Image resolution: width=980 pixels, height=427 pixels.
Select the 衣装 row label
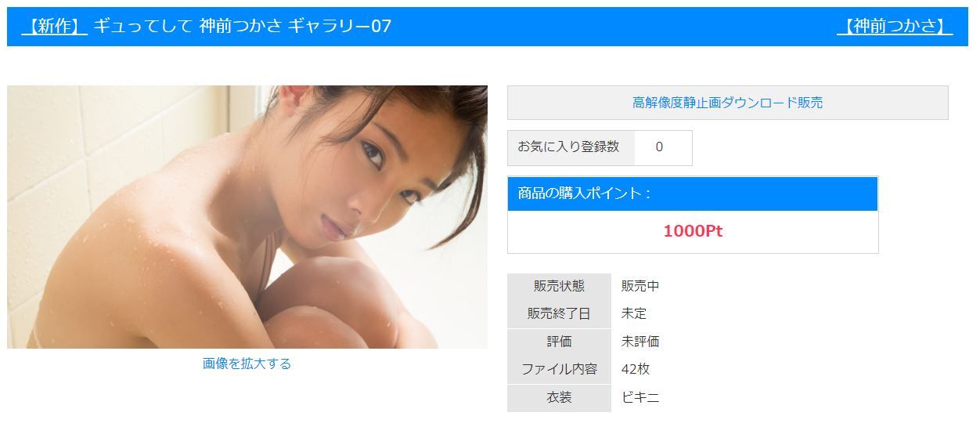(x=559, y=397)
